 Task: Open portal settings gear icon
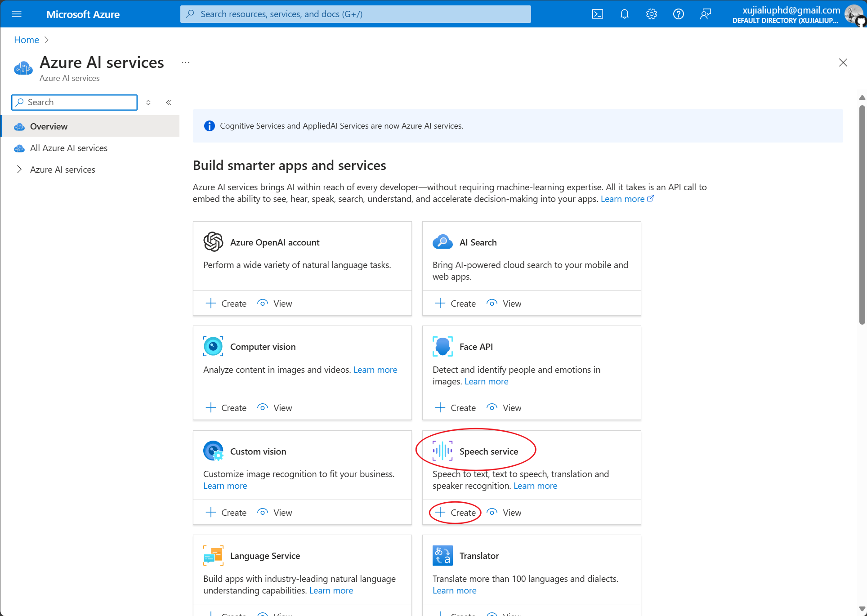(x=651, y=14)
